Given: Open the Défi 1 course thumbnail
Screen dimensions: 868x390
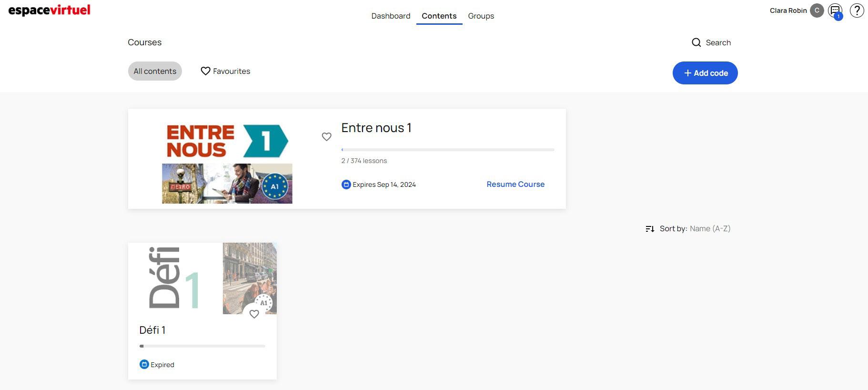Looking at the screenshot, I should [x=202, y=278].
